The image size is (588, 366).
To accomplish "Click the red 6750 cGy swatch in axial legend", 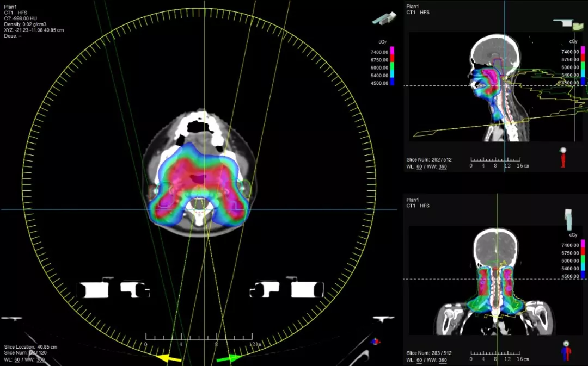I will (392, 59).
